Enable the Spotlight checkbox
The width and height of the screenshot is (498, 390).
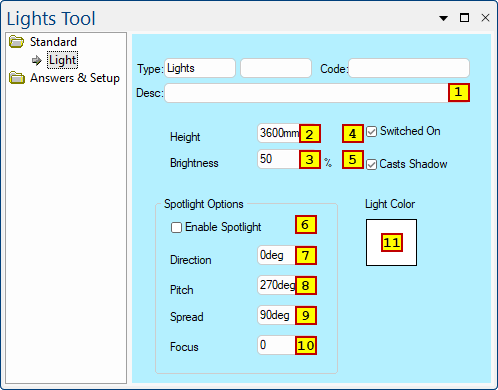click(x=176, y=227)
